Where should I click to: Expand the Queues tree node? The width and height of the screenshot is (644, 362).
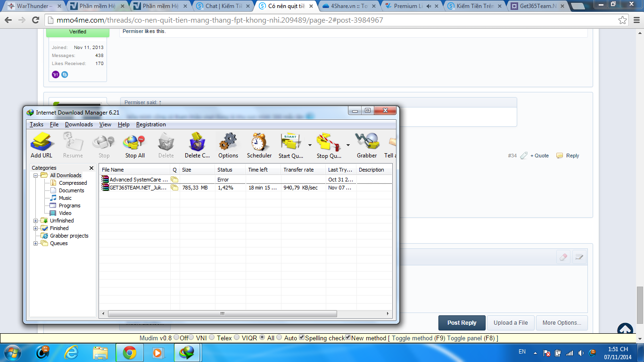[x=36, y=243]
